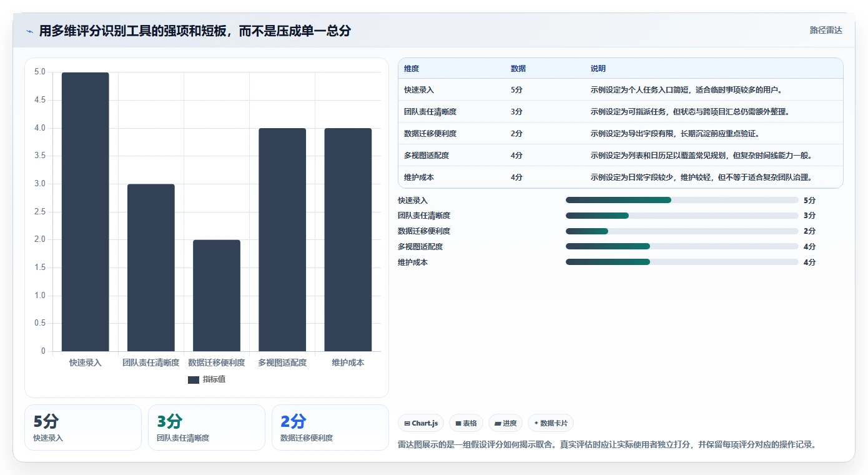Select the 团队责任清晰度 cell in the table
Image resolution: width=868 pixels, height=475 pixels.
tap(430, 112)
